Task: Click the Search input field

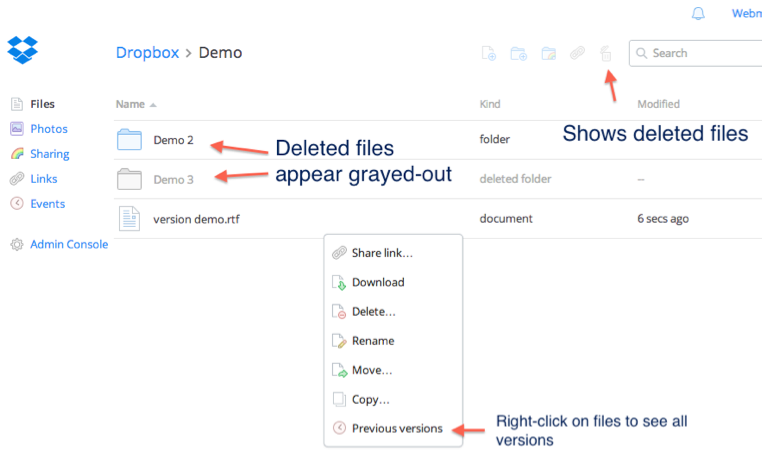Action: click(695, 53)
